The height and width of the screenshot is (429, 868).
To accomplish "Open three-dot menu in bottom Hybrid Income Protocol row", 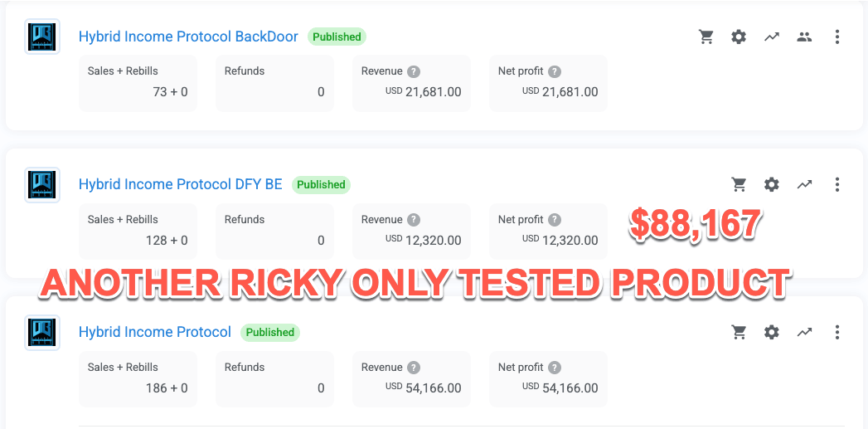I will click(x=837, y=333).
